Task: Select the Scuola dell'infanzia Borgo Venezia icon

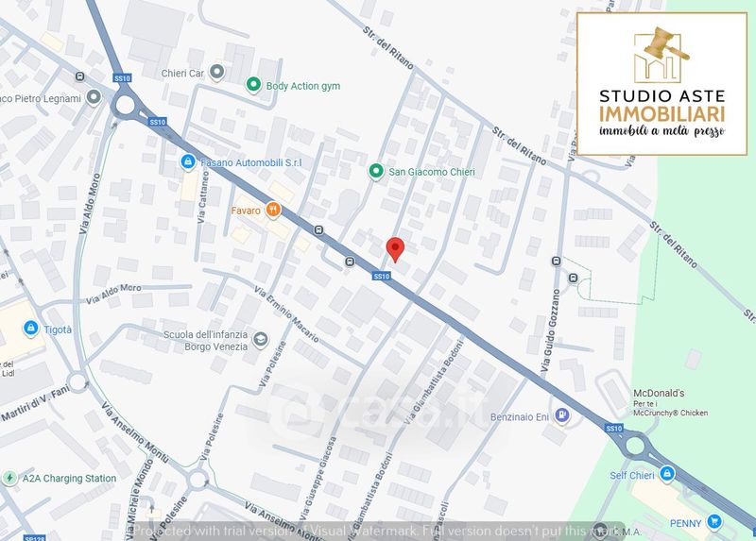Action: (261, 340)
